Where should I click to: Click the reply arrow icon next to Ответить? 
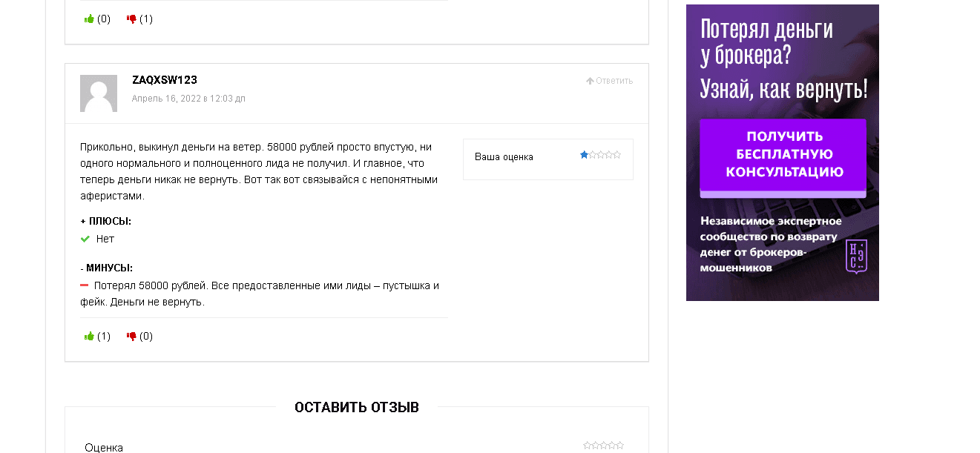(x=589, y=80)
